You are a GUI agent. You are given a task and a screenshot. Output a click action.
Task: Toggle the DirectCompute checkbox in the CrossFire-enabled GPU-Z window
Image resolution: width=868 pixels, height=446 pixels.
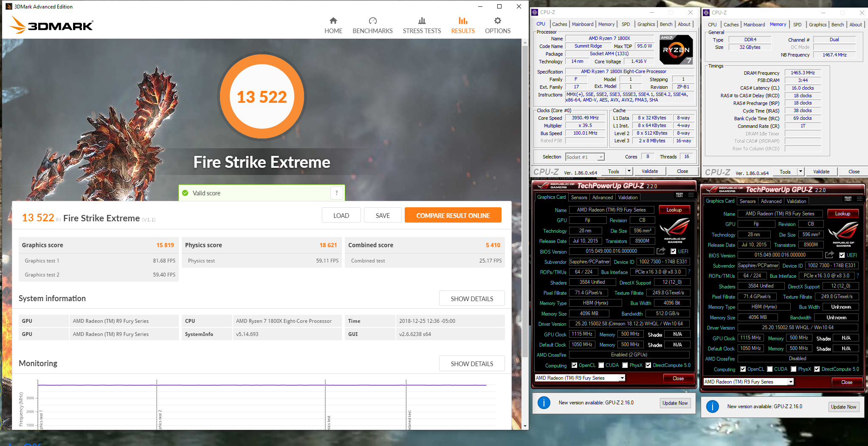648,365
